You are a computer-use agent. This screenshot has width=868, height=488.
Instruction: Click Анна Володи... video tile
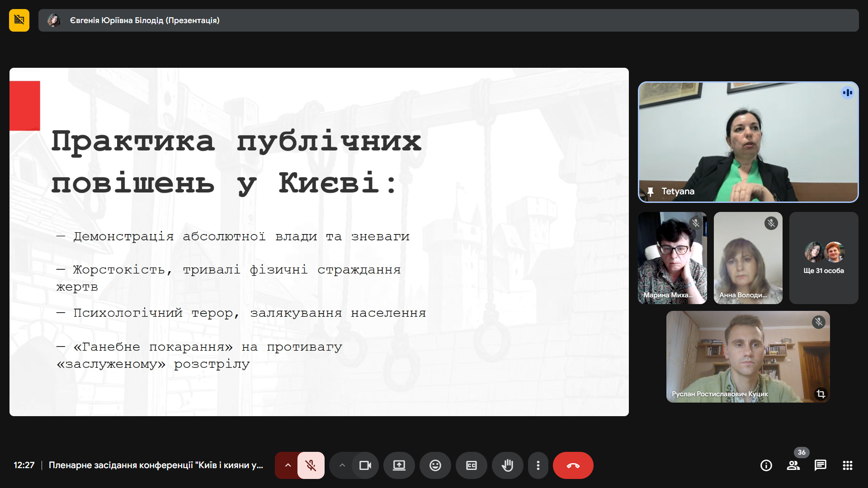[x=748, y=258]
